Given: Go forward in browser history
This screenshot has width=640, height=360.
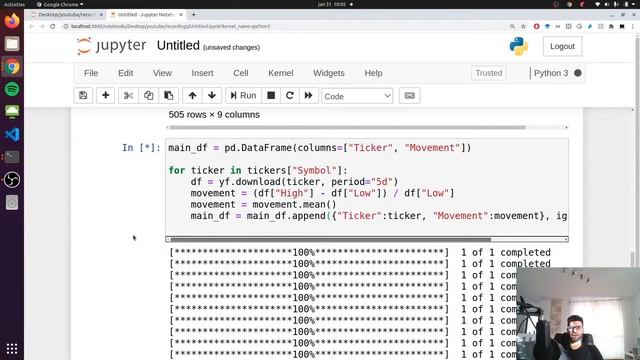Looking at the screenshot, I should [x=42, y=27].
